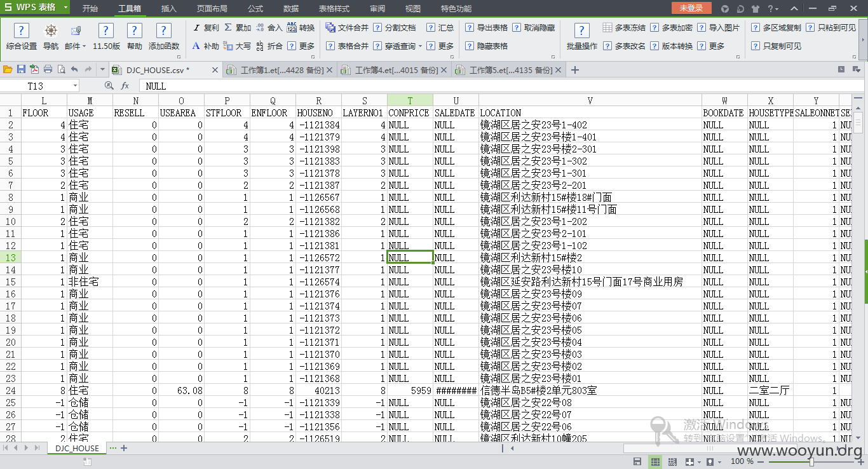868x469 pixels.
Task: Click the 分割文档 split document tool
Action: [x=395, y=28]
